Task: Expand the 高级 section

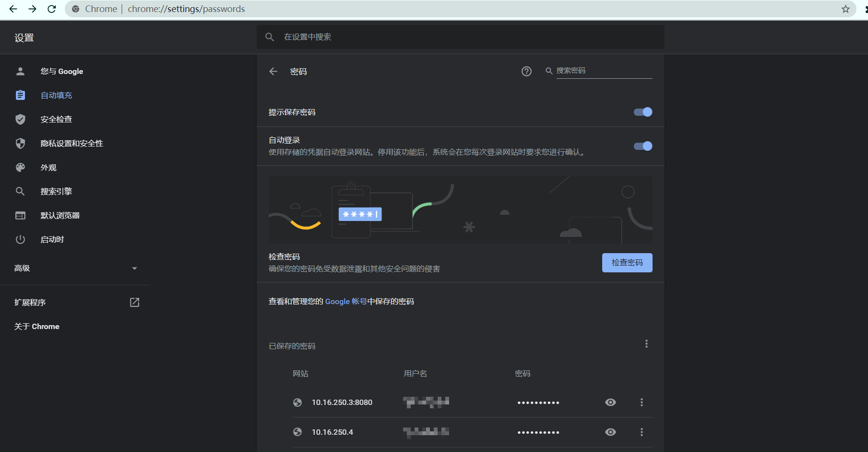Action: (134, 268)
